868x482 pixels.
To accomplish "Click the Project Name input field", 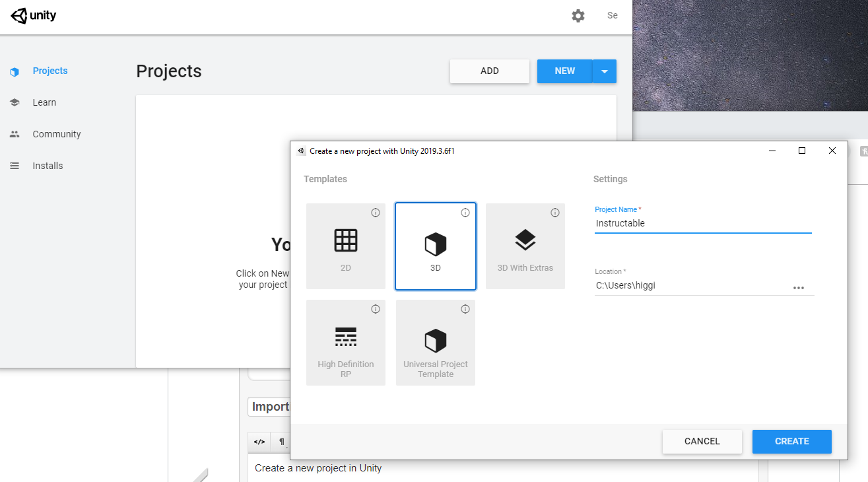I will point(703,224).
